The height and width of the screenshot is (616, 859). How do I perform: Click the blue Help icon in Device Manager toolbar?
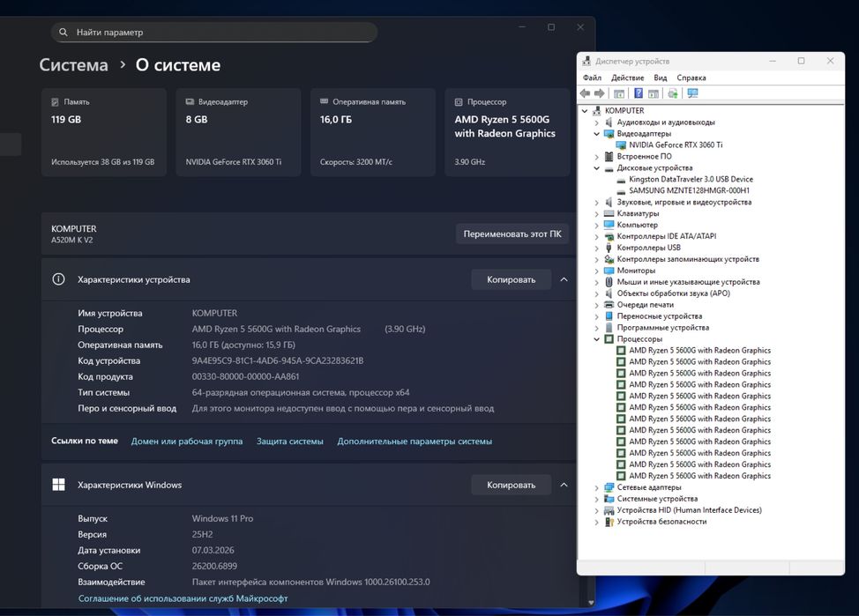click(x=638, y=93)
